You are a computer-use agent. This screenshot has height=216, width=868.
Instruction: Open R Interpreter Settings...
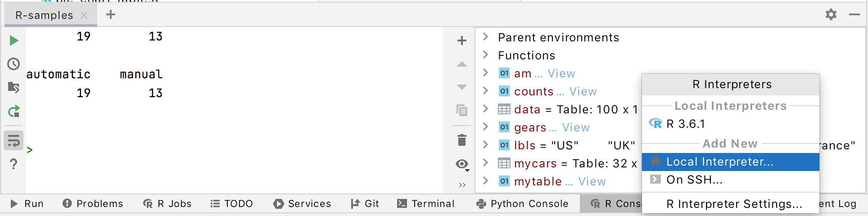pos(734,204)
